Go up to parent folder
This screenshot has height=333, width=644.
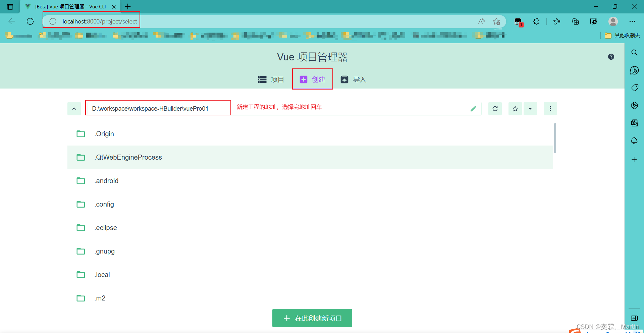pos(74,109)
